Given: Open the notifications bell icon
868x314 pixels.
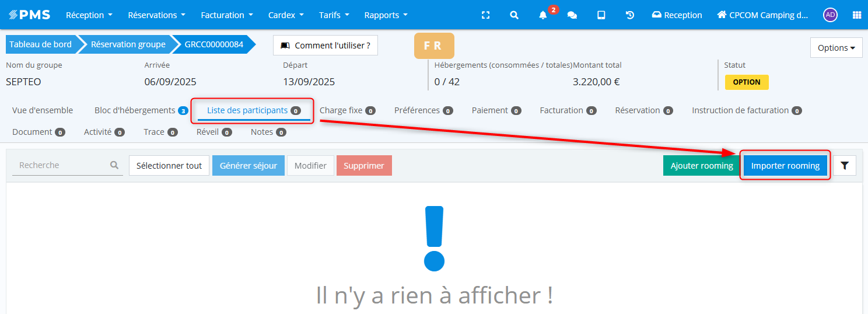Looking at the screenshot, I should tap(543, 15).
